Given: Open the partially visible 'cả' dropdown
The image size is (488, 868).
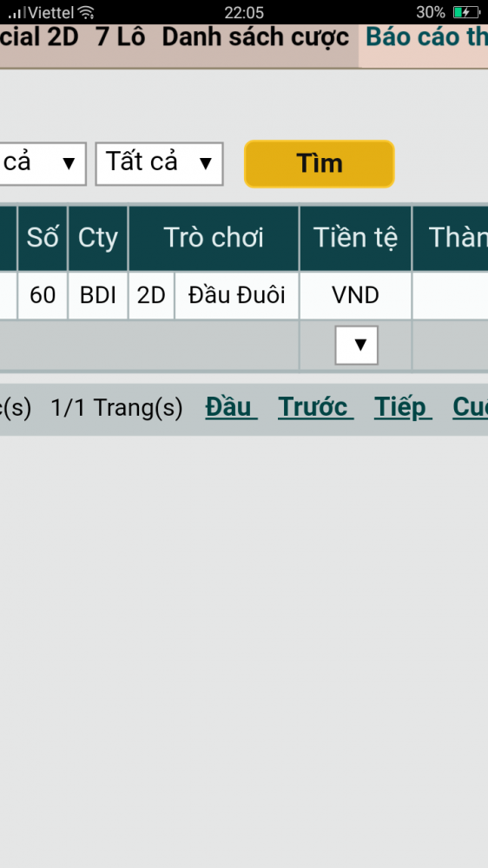Looking at the screenshot, I should pyautogui.click(x=43, y=164).
